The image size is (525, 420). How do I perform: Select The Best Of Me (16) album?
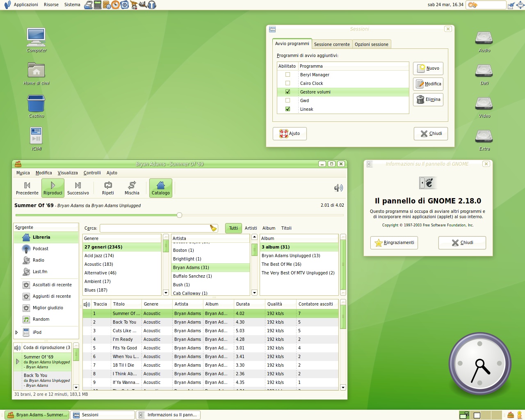pos(299,264)
